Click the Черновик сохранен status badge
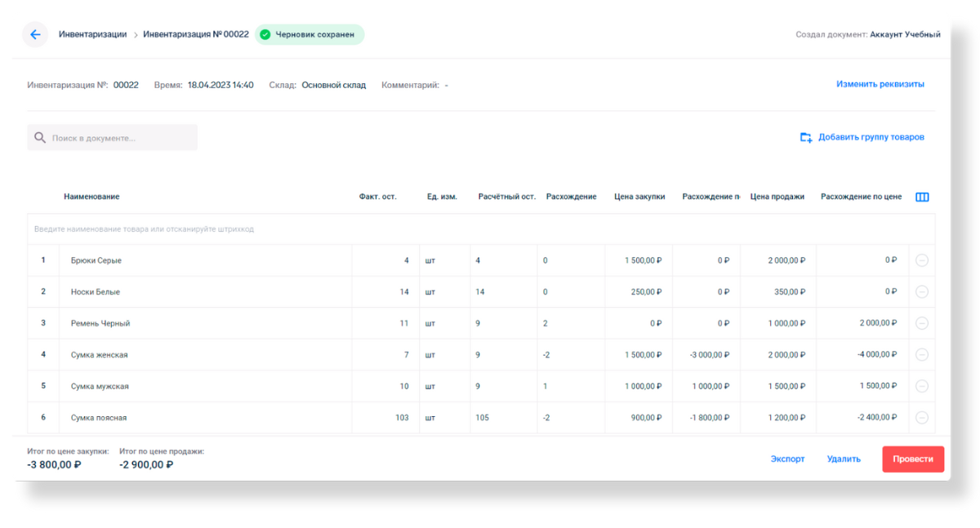Screen dimensions: 980x528 310,34
